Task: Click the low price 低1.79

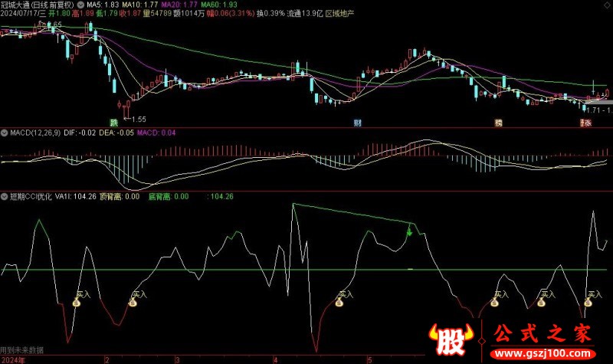Action: pyautogui.click(x=107, y=14)
